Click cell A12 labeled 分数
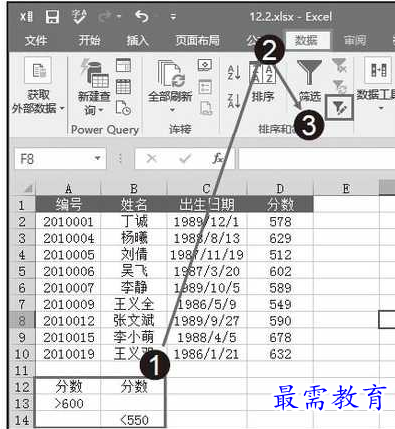The height and width of the screenshot is (429, 395). click(68, 387)
